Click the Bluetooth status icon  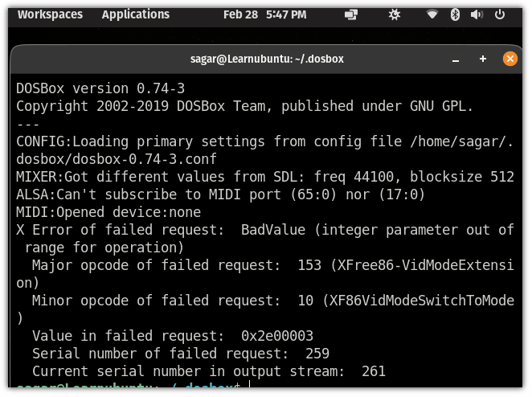click(x=454, y=14)
